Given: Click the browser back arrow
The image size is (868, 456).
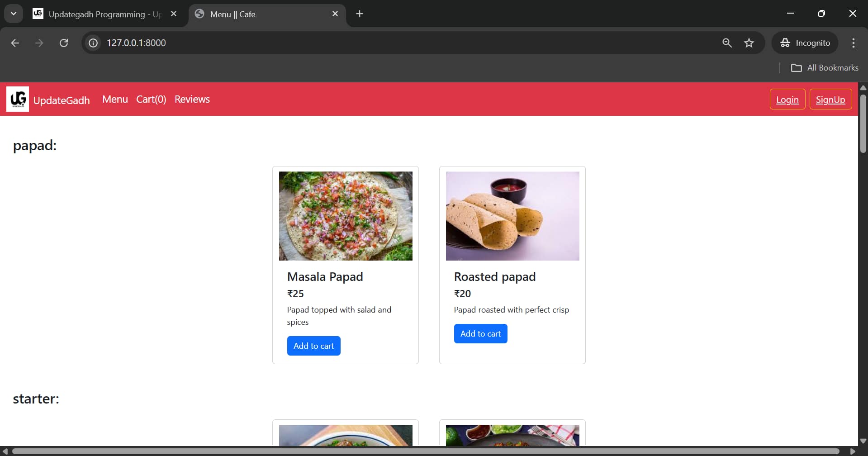Looking at the screenshot, I should pyautogui.click(x=15, y=43).
